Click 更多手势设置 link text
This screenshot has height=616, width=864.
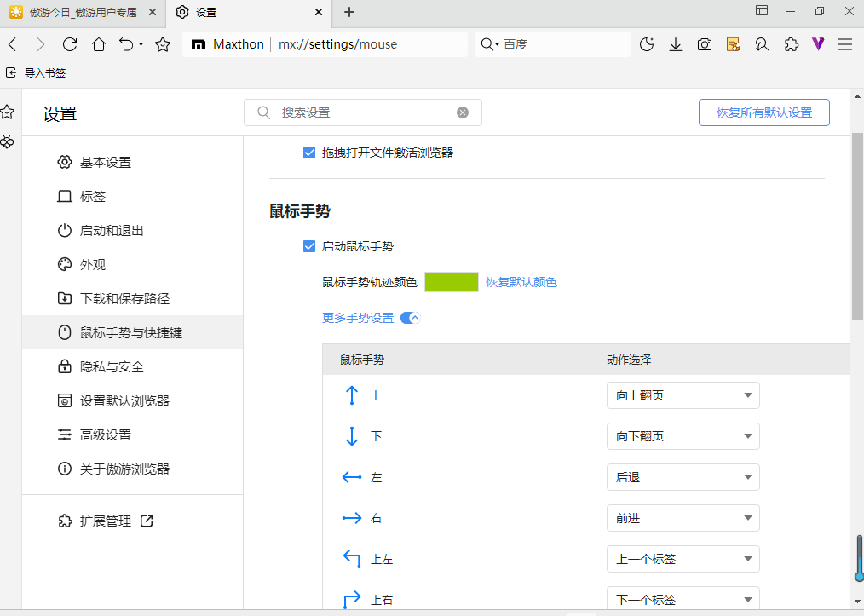[358, 318]
